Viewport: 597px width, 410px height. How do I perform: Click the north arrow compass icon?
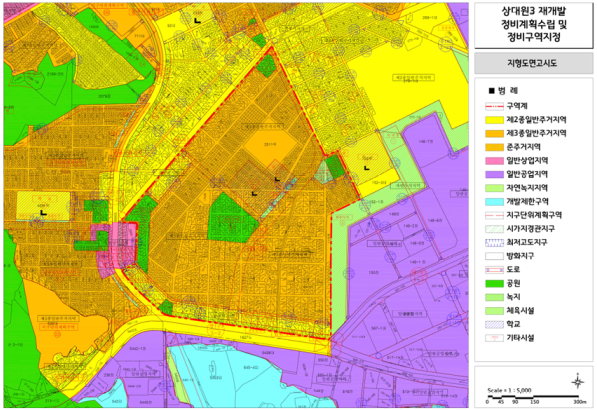[x=578, y=381]
